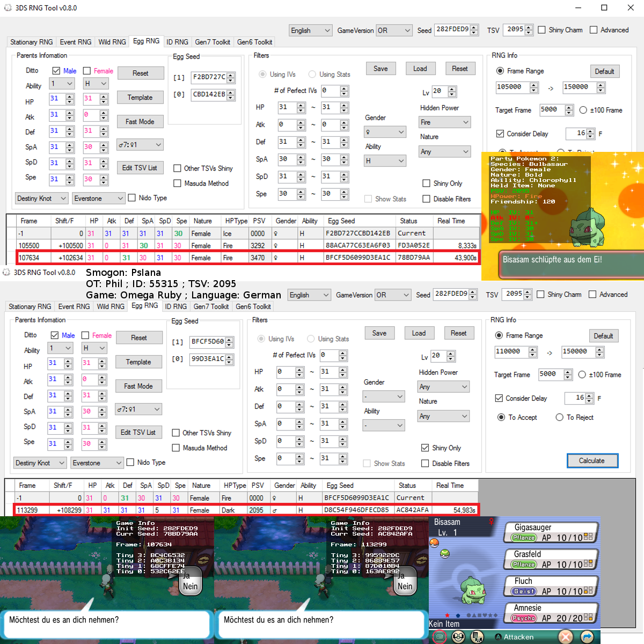Choose the Amnesie move in game
The width and height of the screenshot is (644, 644).
pos(551,613)
